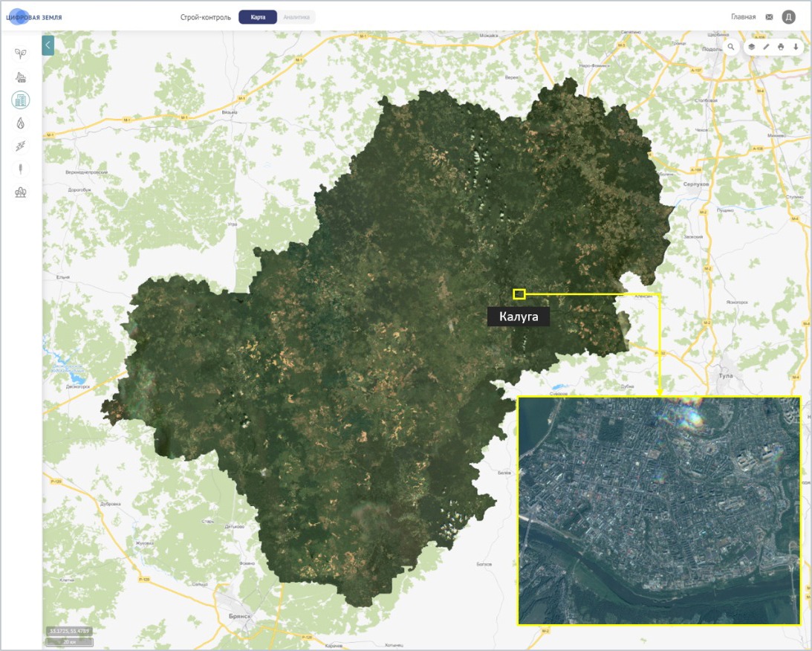Viewport: 812px width, 651px height.
Task: Print the map via printer icon
Action: point(781,47)
